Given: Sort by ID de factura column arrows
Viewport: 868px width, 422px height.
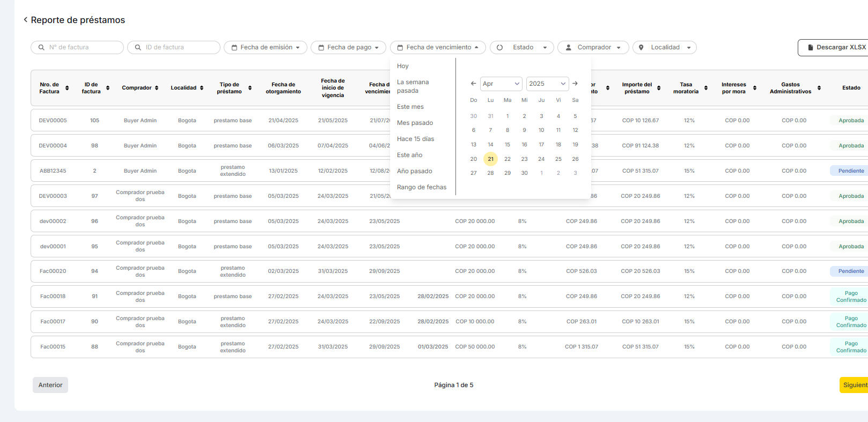Looking at the screenshot, I should pyautogui.click(x=108, y=88).
